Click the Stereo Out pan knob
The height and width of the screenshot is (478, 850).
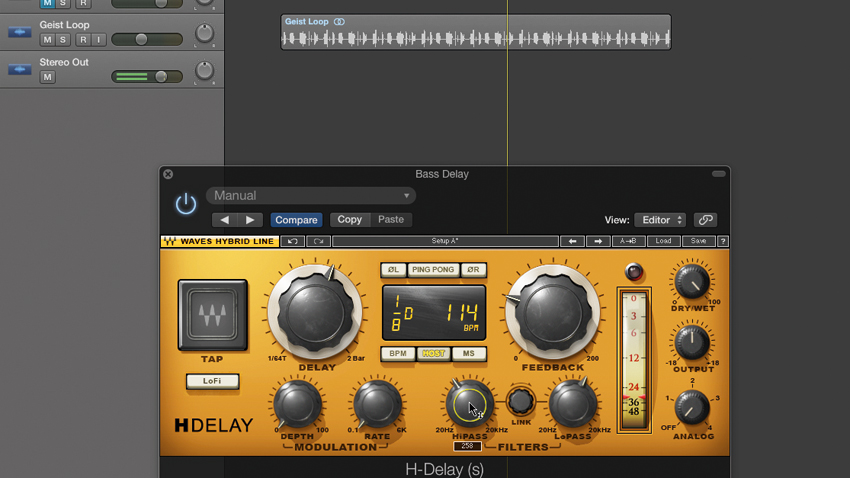pos(204,71)
